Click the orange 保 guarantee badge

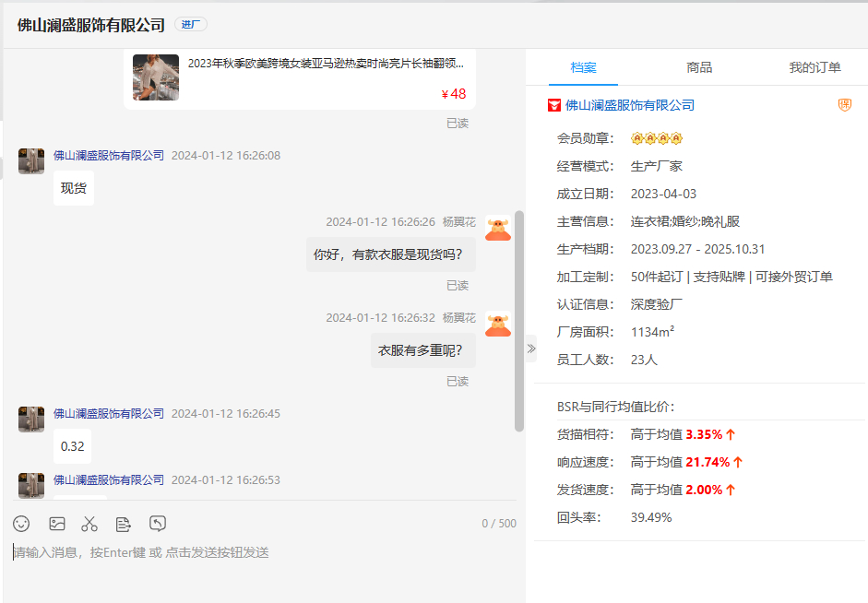point(844,105)
